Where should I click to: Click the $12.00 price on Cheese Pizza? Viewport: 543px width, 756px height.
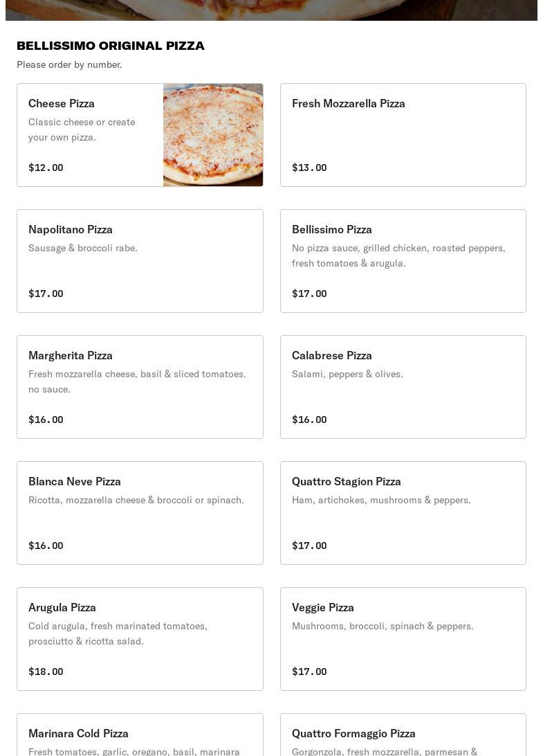click(x=46, y=168)
